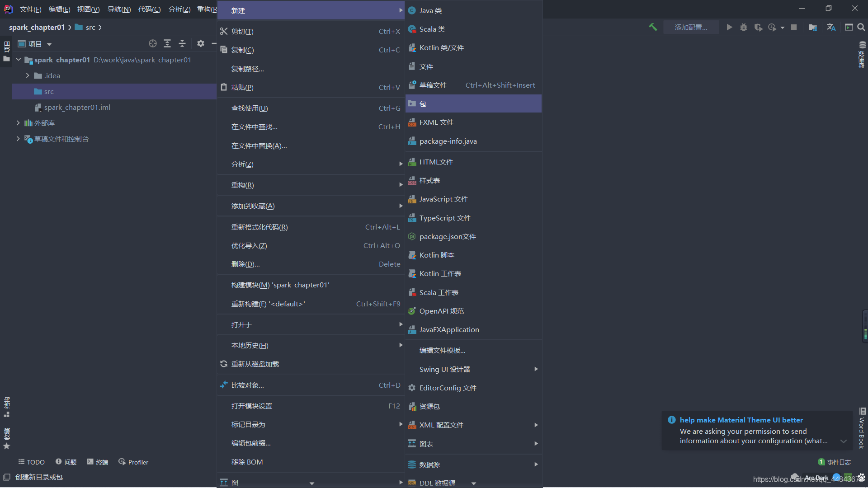Viewport: 868px width, 488px height.
Task: Open 事件日志 event log
Action: pos(835,462)
